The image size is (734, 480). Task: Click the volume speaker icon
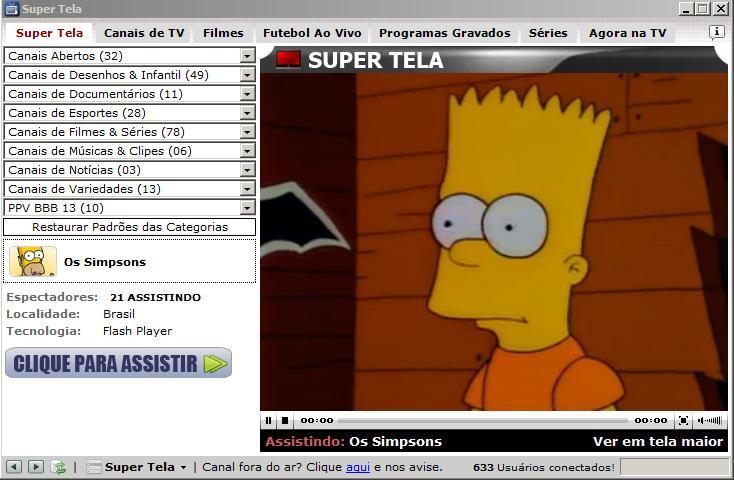(x=701, y=421)
